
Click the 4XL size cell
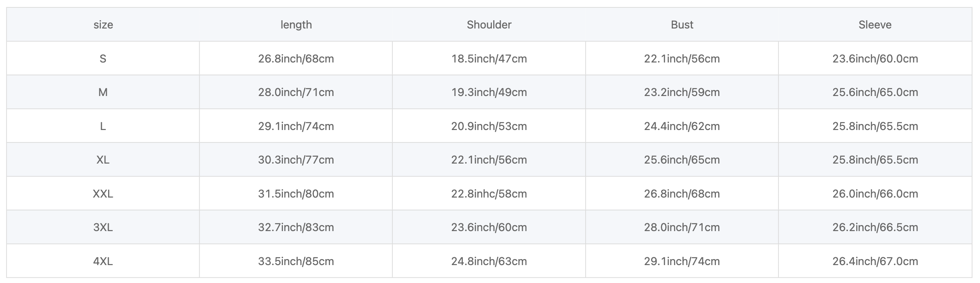click(103, 261)
